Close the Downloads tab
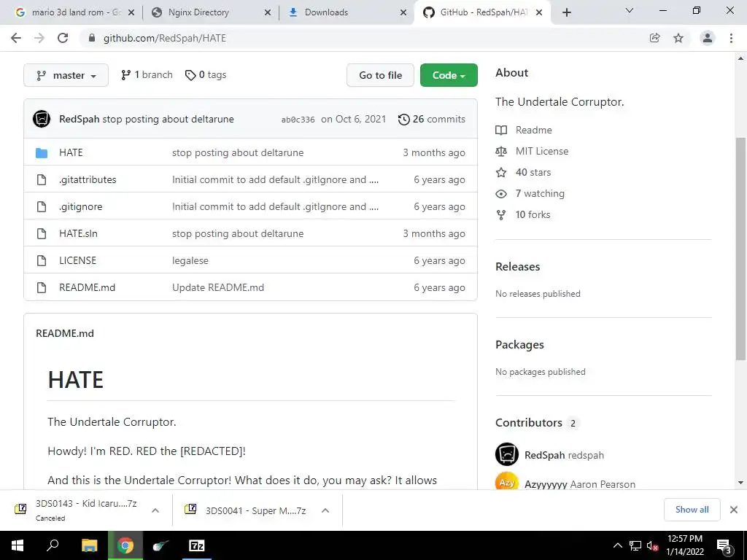 coord(403,13)
